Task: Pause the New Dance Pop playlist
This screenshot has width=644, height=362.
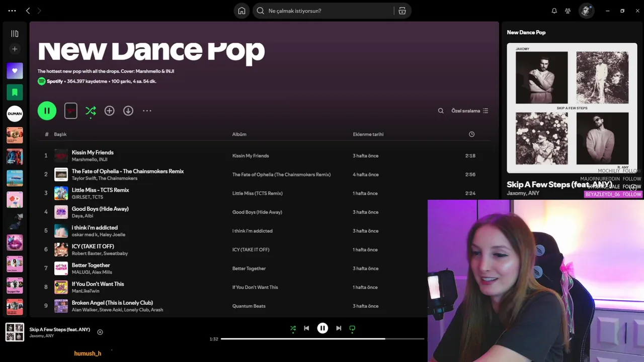Action: click(47, 111)
